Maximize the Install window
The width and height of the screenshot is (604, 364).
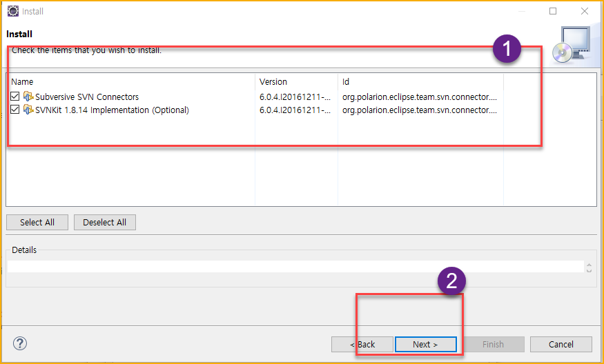click(553, 11)
